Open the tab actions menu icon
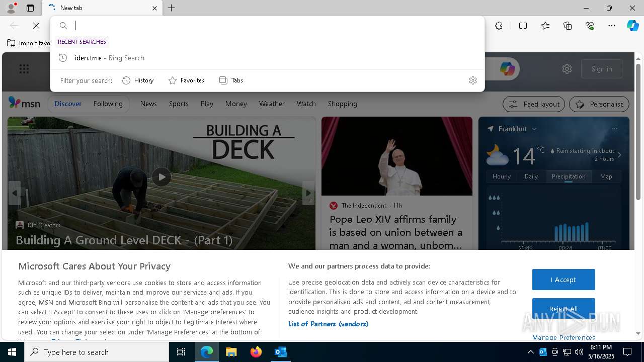The width and height of the screenshot is (644, 362). [30, 8]
